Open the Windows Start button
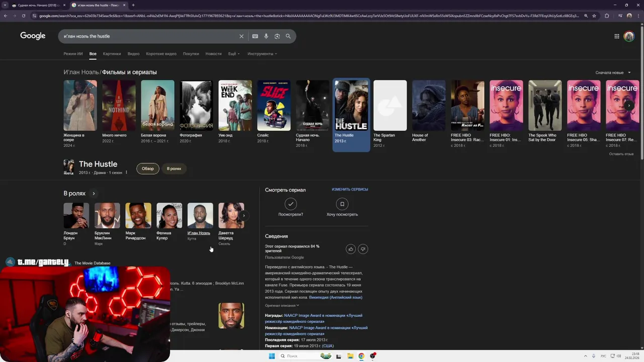 pos(272,356)
